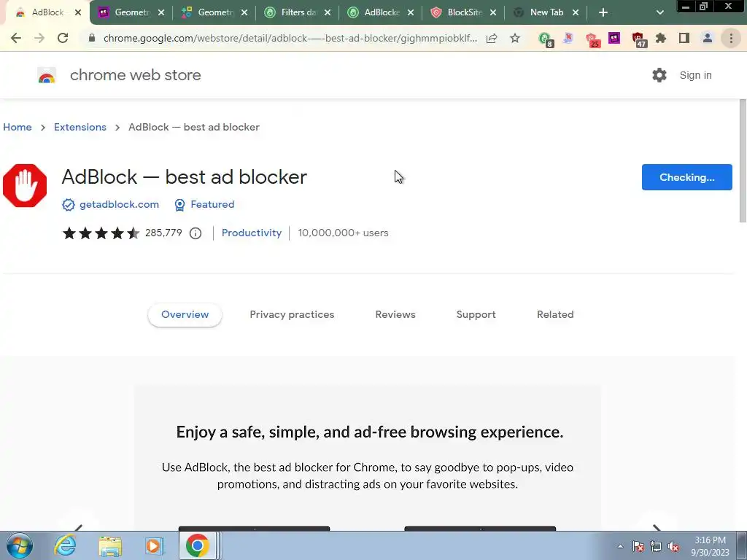747x560 pixels.
Task: Click the rating info circle icon
Action: (x=196, y=233)
